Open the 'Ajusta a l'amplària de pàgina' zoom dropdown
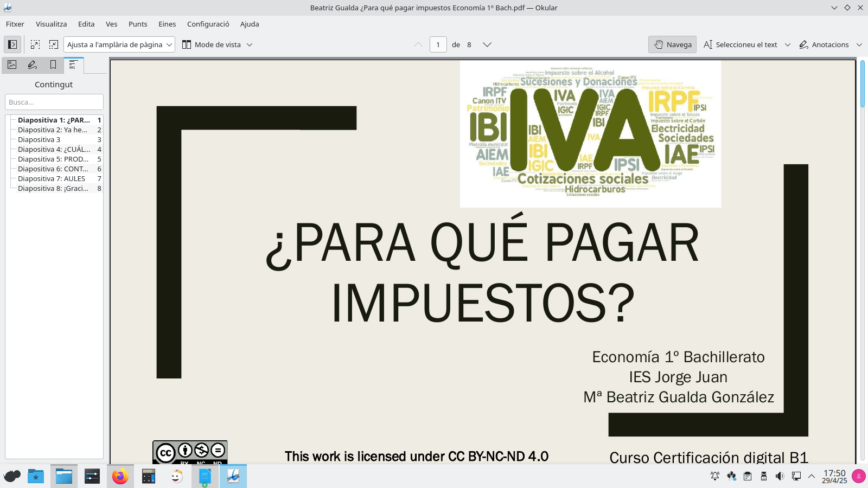This screenshot has height=488, width=868. pos(119,44)
